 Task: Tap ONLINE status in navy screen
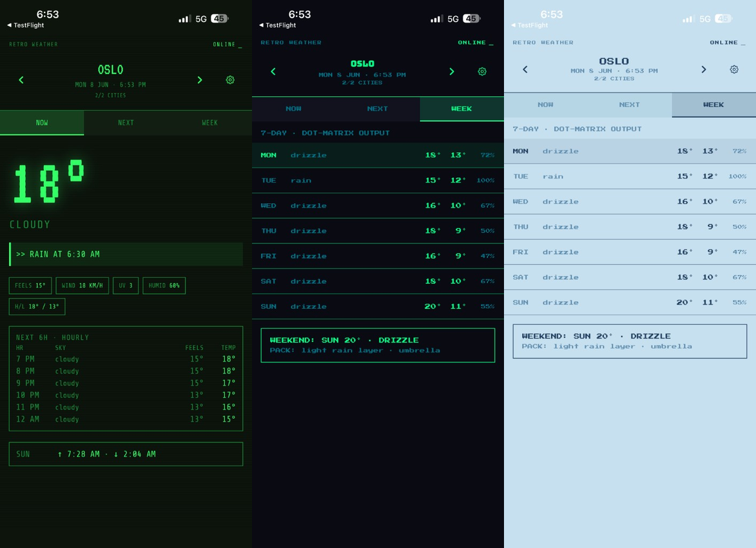pos(476,43)
